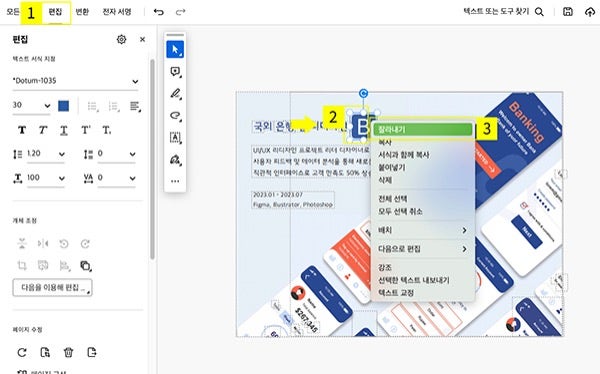The height and width of the screenshot is (374, 600).
Task: Open bulleted list options
Action: pos(92,106)
